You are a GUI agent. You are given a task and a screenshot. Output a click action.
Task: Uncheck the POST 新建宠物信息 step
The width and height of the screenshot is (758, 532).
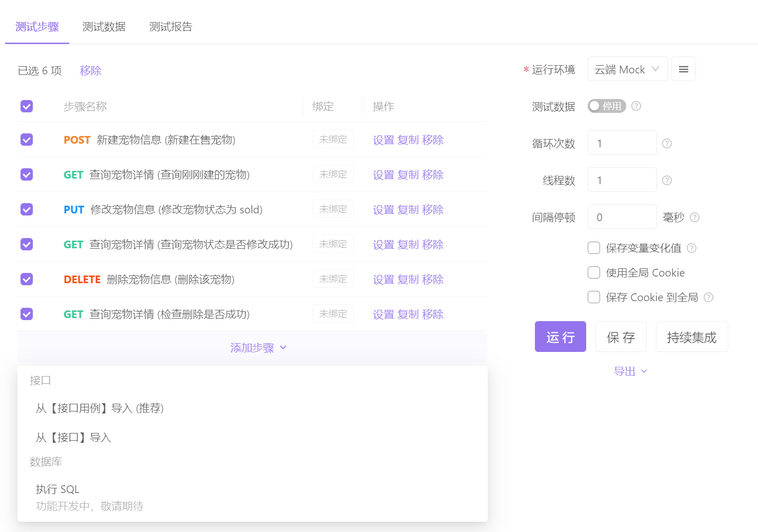pyautogui.click(x=27, y=140)
